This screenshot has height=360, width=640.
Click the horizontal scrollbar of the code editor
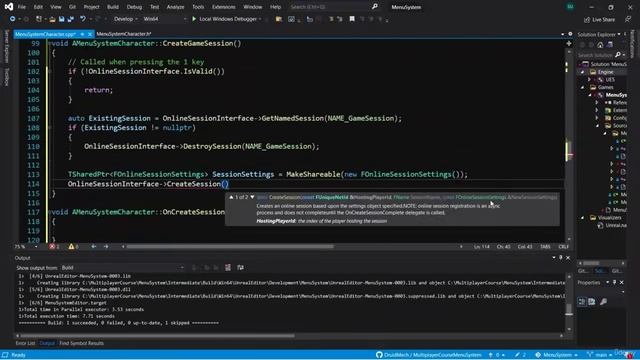pos(230,247)
